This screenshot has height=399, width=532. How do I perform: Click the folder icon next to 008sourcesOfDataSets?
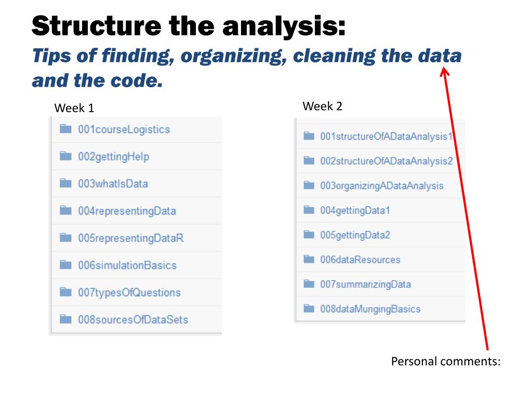pyautogui.click(x=65, y=319)
